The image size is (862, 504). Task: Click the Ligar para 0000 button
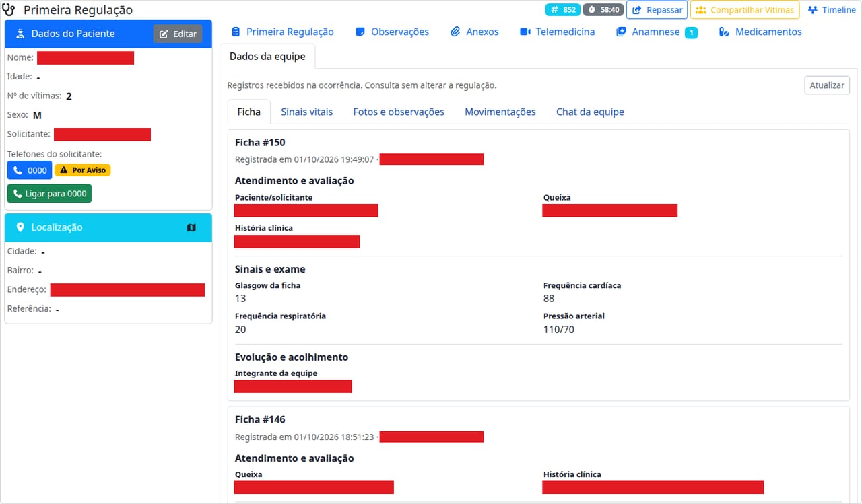tap(49, 194)
